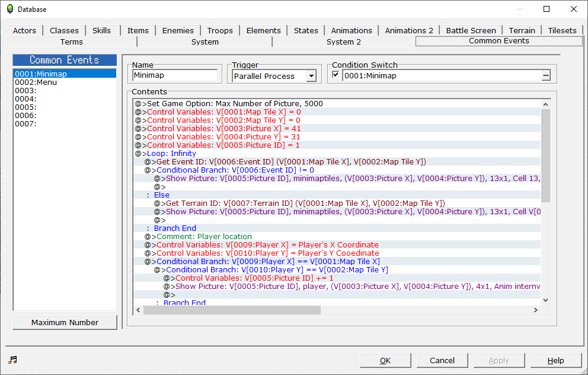Go to the Enemies tab
This screenshot has width=588, height=375.
click(x=178, y=30)
